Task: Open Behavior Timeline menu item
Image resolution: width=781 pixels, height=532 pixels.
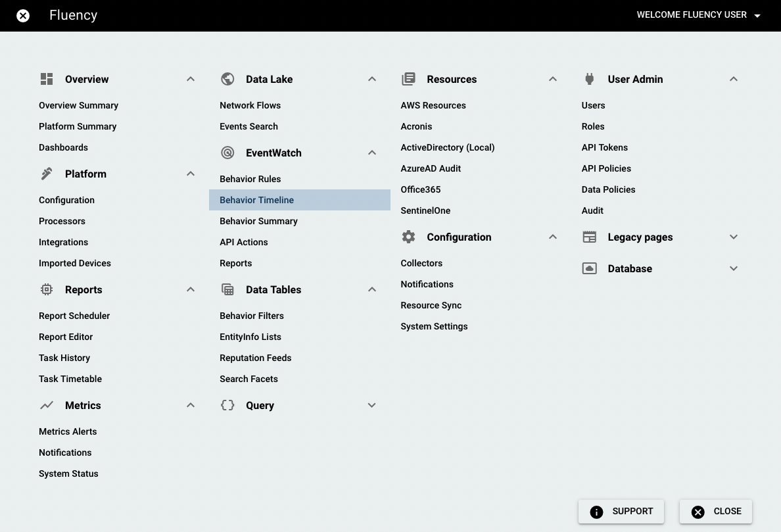Action: (257, 200)
